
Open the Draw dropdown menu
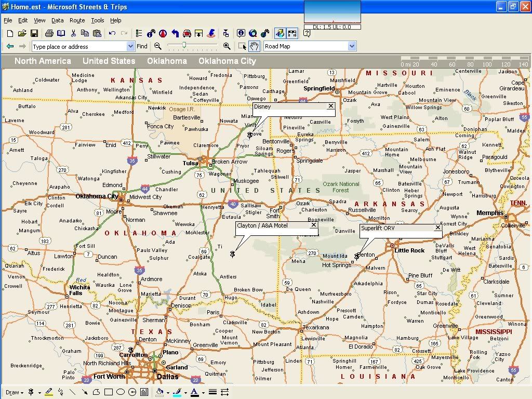pos(15,392)
